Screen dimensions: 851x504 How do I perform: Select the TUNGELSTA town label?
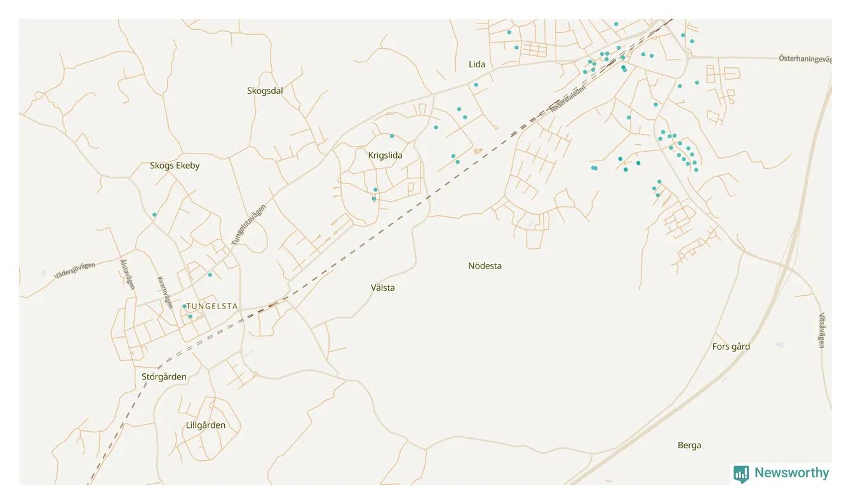[x=212, y=306]
